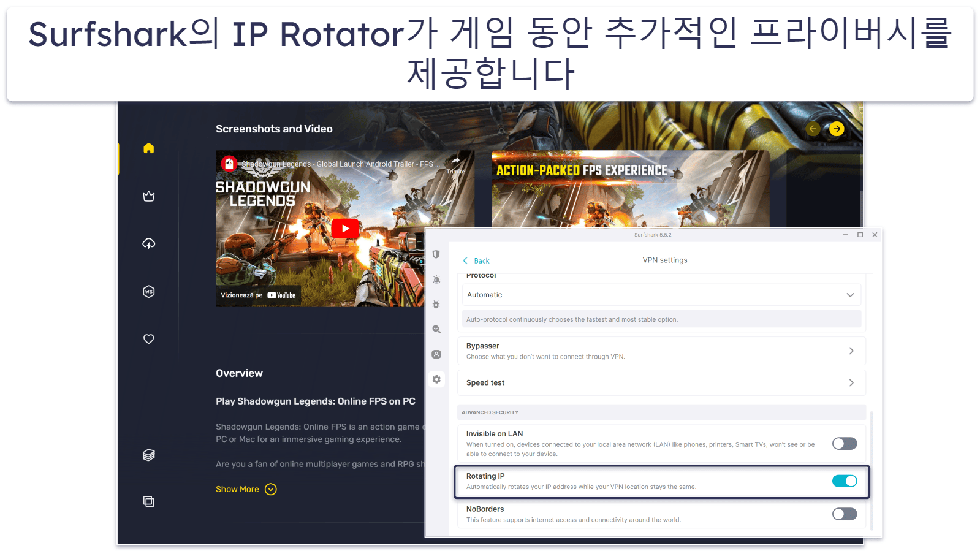This screenshot has height=551, width=980.
Task: Open the Home icon in game sidebar
Action: pyautogui.click(x=148, y=148)
